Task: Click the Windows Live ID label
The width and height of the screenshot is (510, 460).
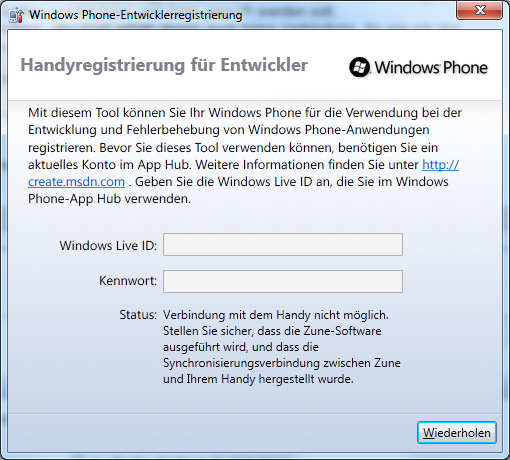Action: click(108, 246)
